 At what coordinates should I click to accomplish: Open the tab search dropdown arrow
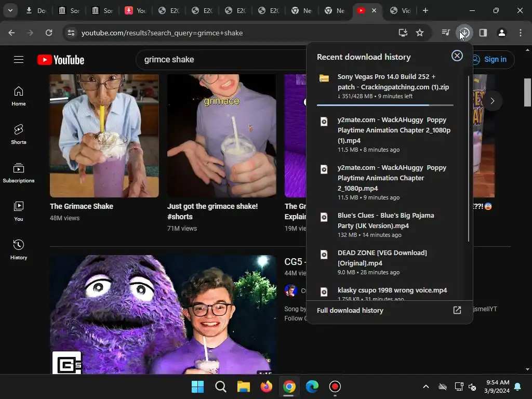point(10,10)
